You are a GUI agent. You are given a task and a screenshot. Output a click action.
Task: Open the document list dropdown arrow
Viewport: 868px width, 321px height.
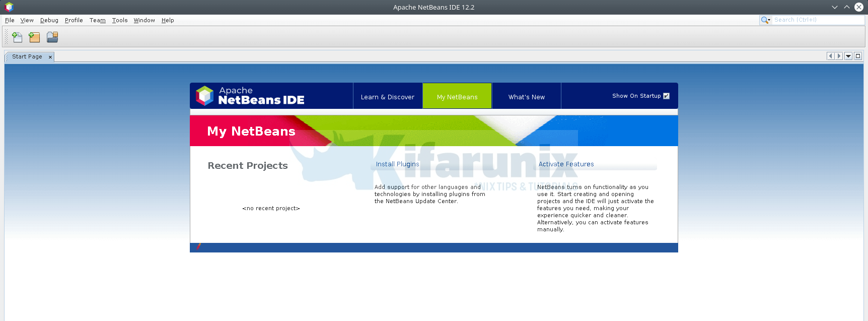click(848, 56)
